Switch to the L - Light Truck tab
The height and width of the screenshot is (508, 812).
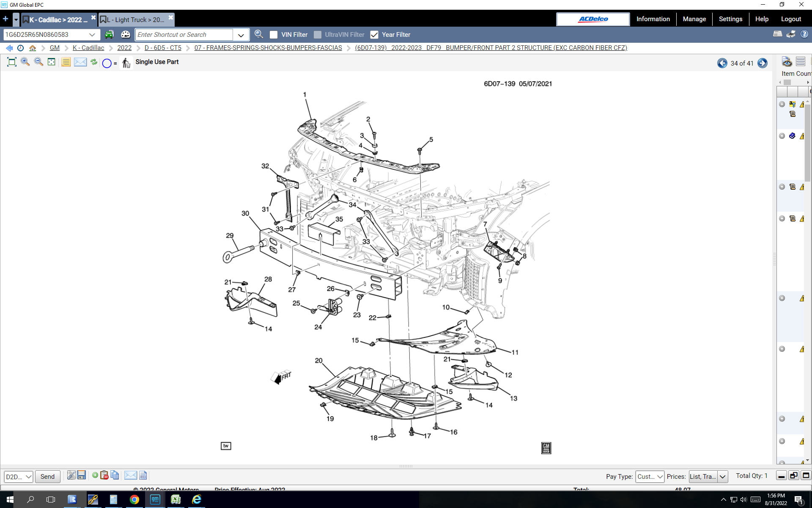coord(134,19)
